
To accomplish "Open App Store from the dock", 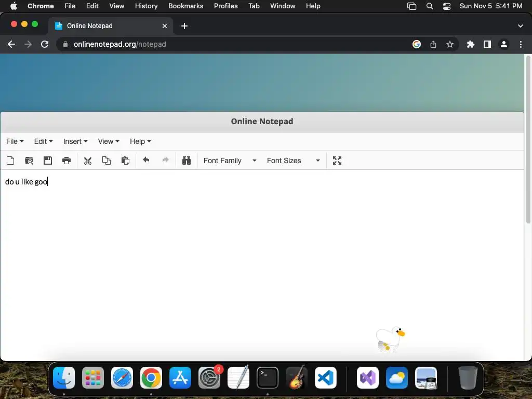I will [180, 378].
